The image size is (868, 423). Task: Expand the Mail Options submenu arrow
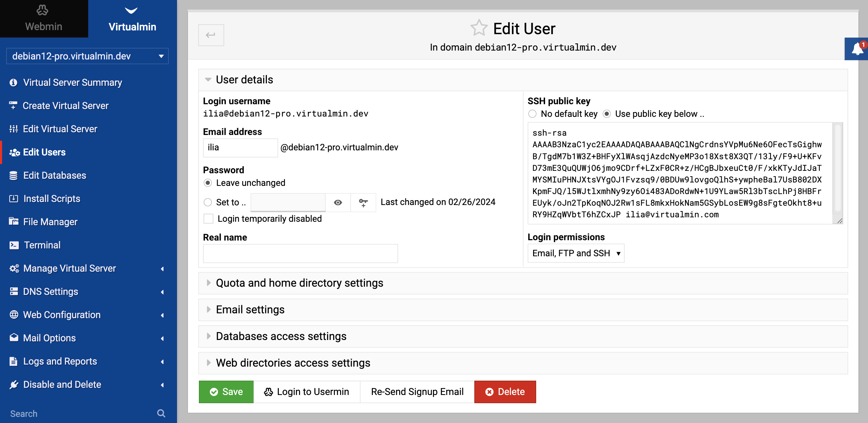(x=163, y=339)
